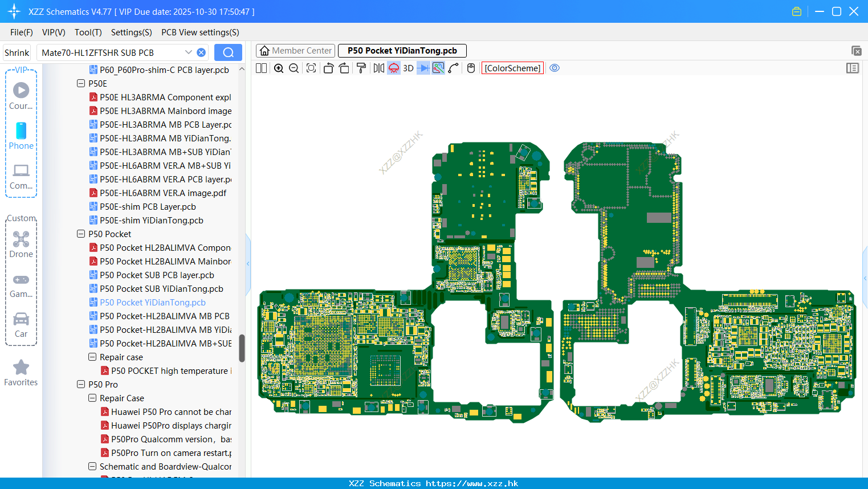This screenshot has width=868, height=489.
Task: Collapse the Repair case folder under P50 Pocket
Action: click(x=92, y=357)
